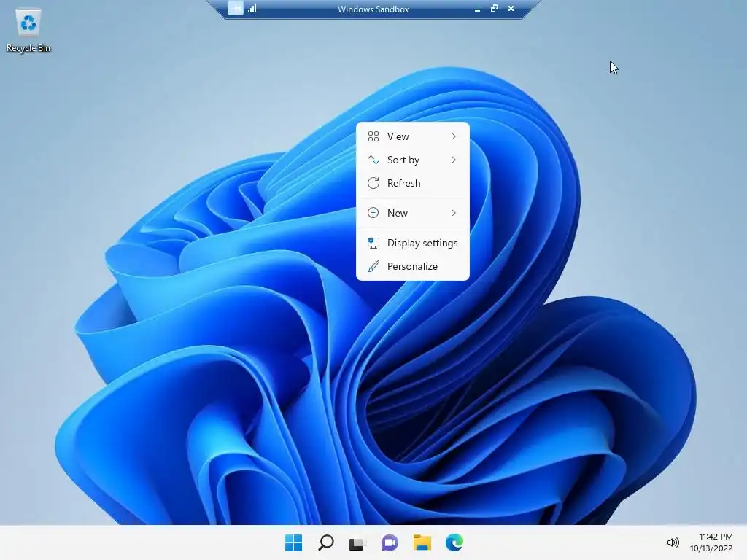
Task: Choose Refresh from the context menu
Action: 413,183
